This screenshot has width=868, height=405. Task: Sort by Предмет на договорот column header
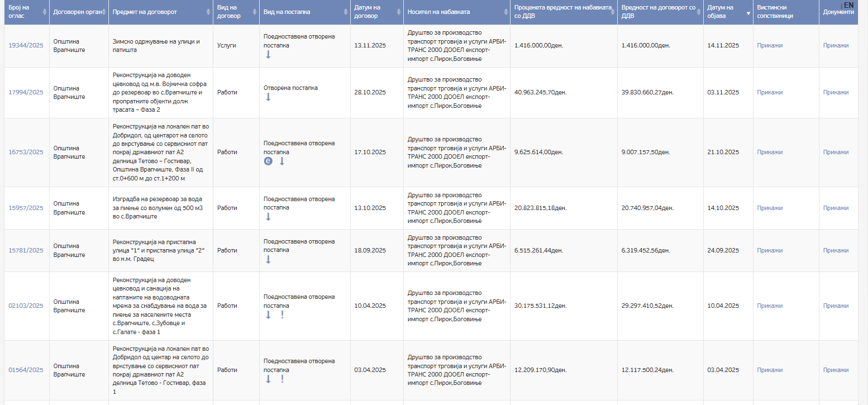click(x=160, y=12)
